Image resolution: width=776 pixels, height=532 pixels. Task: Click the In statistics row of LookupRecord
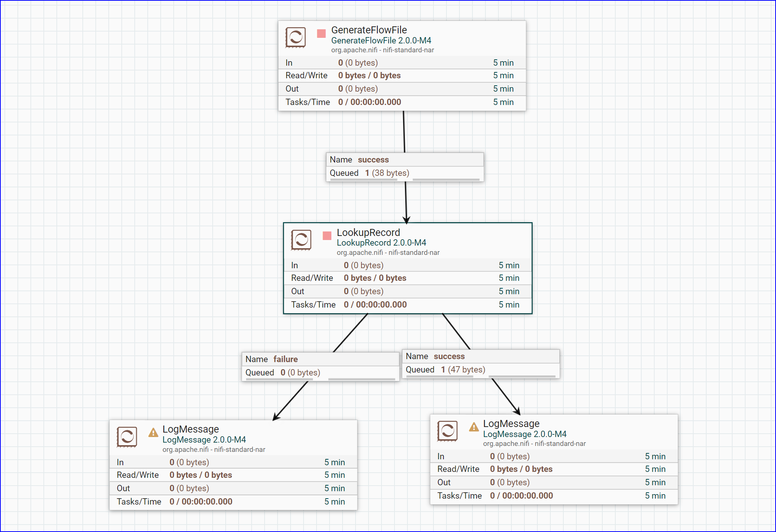pyautogui.click(x=407, y=265)
